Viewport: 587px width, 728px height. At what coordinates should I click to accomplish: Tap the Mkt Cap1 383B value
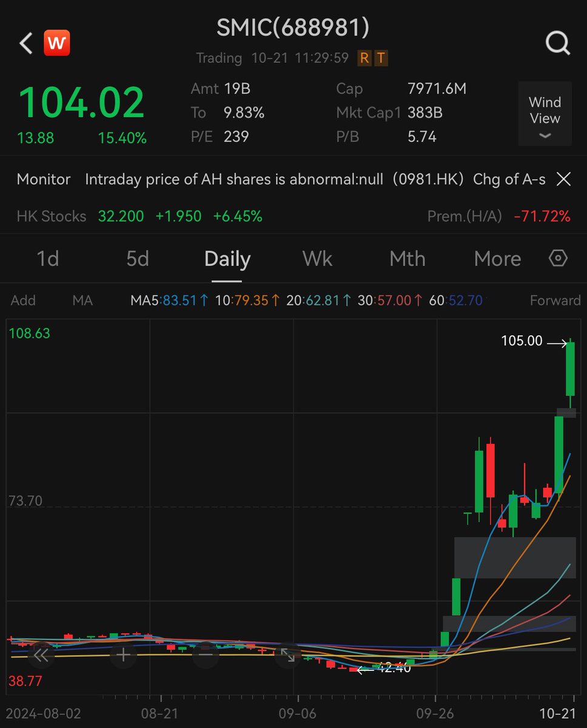click(x=425, y=113)
